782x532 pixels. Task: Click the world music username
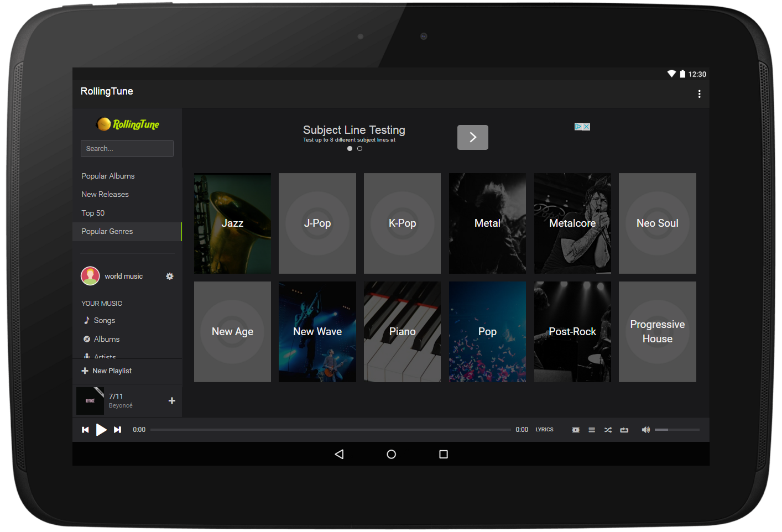point(124,276)
